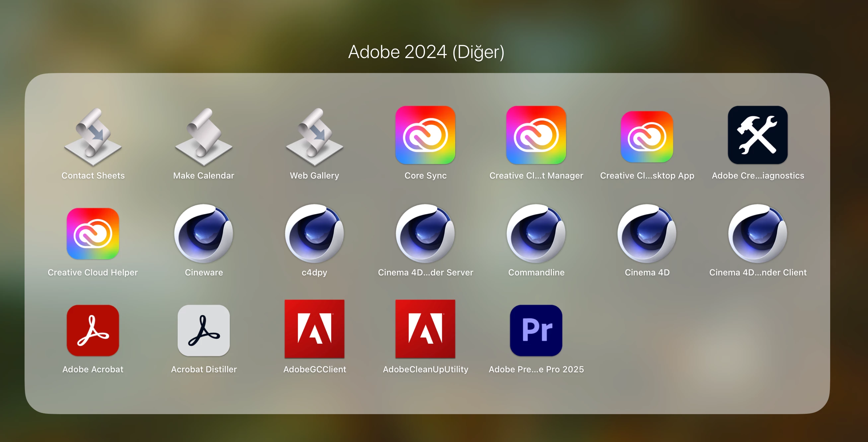This screenshot has width=868, height=442.
Task: Open the Creative Cloud Manager app ending 't Manager'
Action: (536, 135)
